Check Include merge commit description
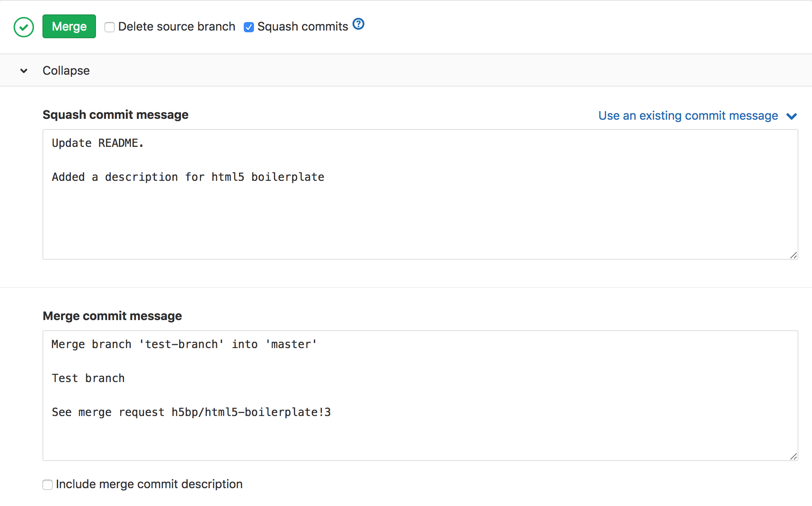This screenshot has height=506, width=812. (x=47, y=484)
